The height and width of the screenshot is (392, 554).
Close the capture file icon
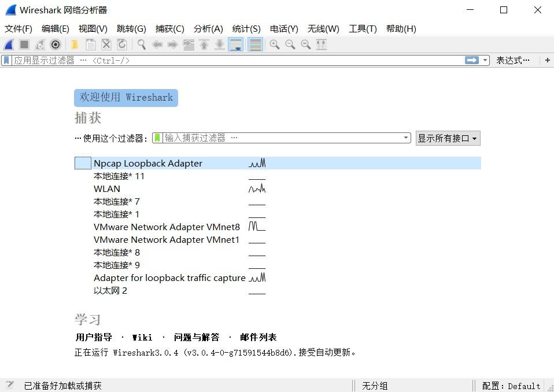(106, 45)
